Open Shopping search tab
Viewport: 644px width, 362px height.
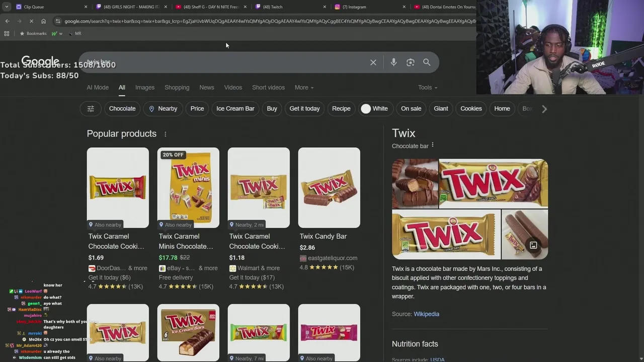click(x=177, y=87)
